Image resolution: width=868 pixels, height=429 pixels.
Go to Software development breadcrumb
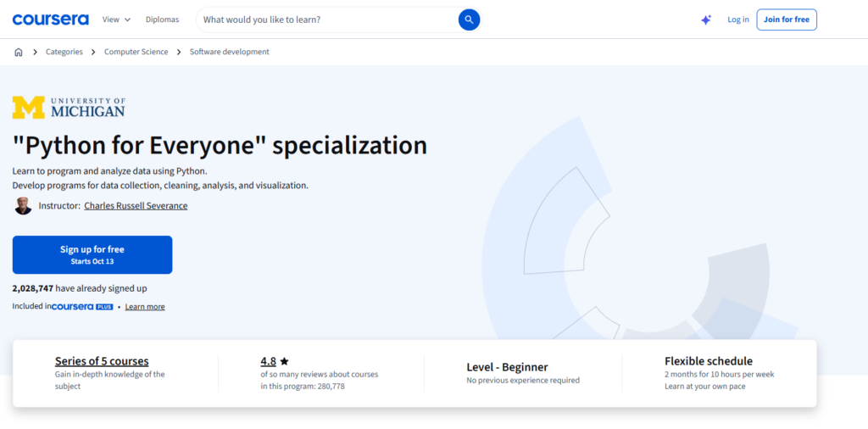coord(229,52)
